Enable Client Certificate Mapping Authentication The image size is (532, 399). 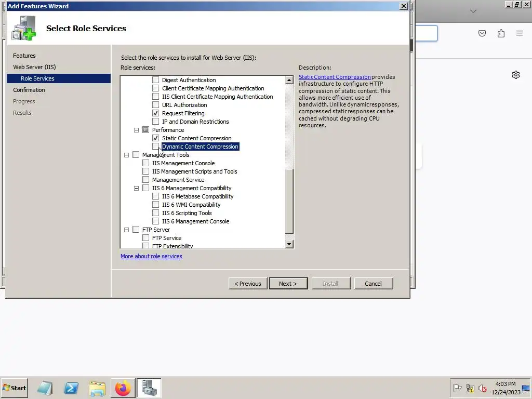(155, 88)
